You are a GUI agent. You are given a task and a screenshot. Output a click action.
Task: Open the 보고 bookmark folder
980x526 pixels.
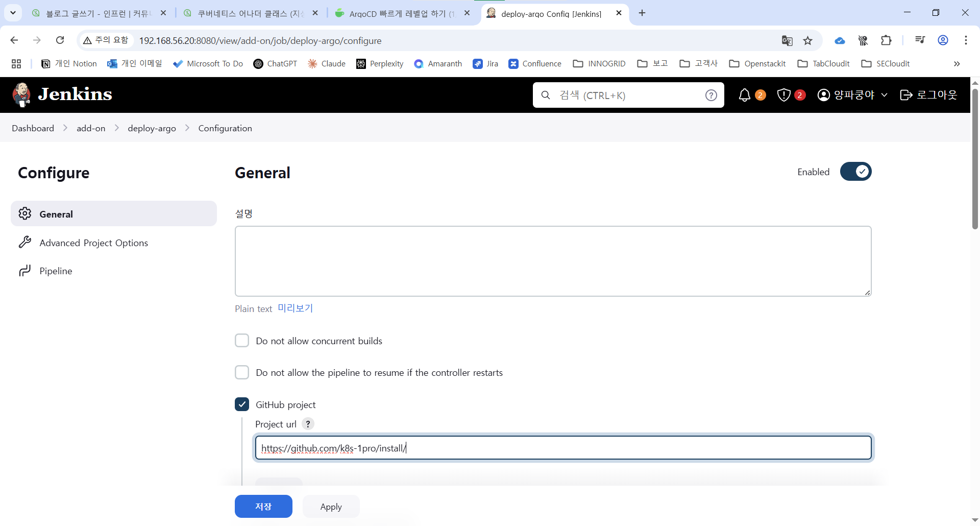[653, 64]
